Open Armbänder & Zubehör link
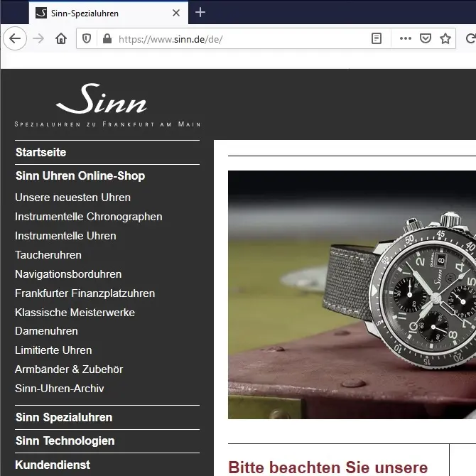476x476 pixels. [69, 369]
